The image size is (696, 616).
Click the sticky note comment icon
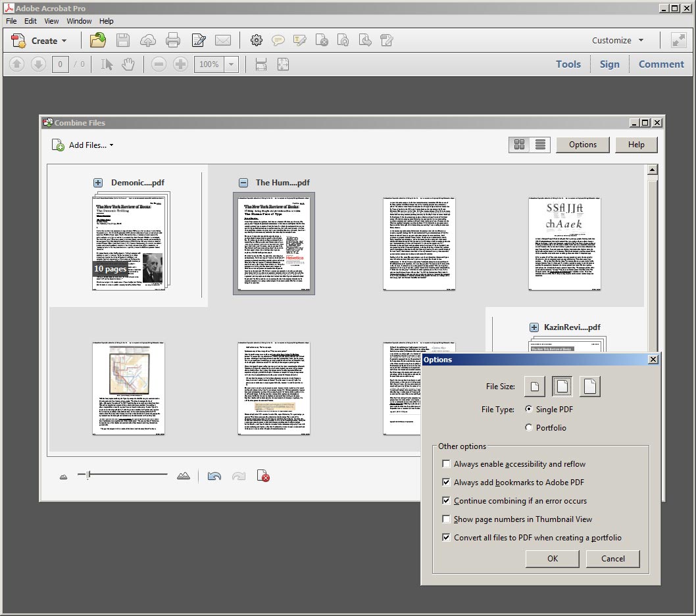[278, 41]
